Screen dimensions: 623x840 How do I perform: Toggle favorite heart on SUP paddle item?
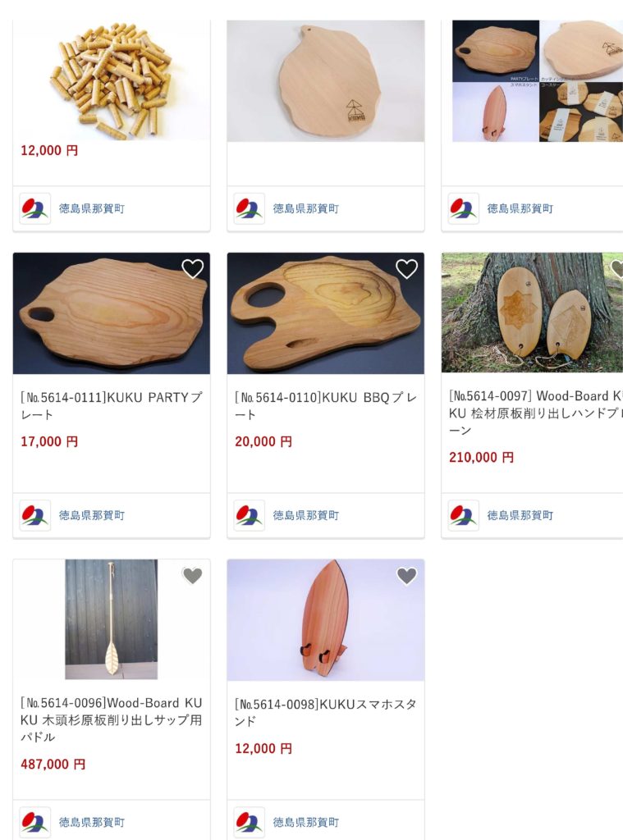coord(192,575)
